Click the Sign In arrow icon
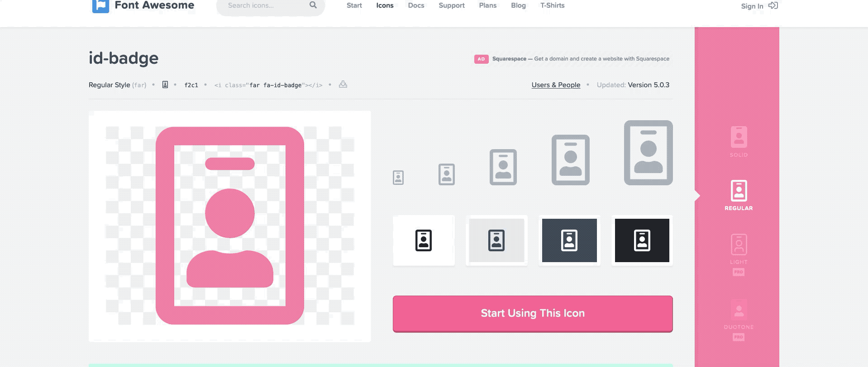The height and width of the screenshot is (367, 868). point(773,5)
